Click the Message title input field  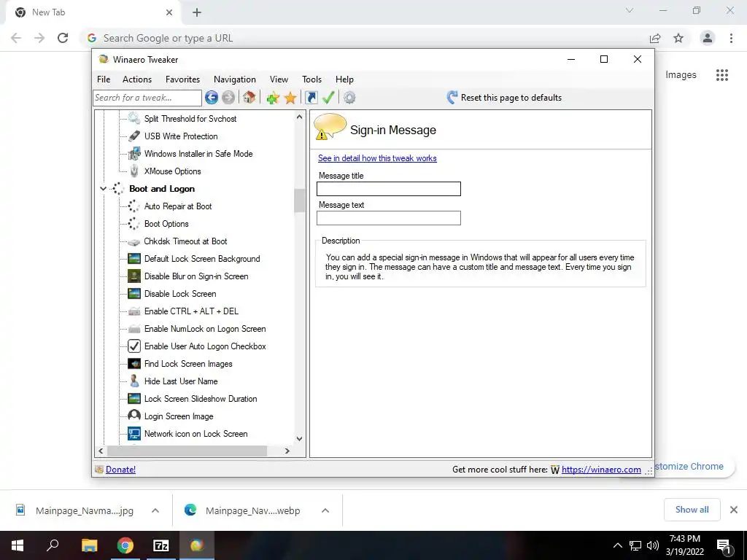(x=389, y=189)
